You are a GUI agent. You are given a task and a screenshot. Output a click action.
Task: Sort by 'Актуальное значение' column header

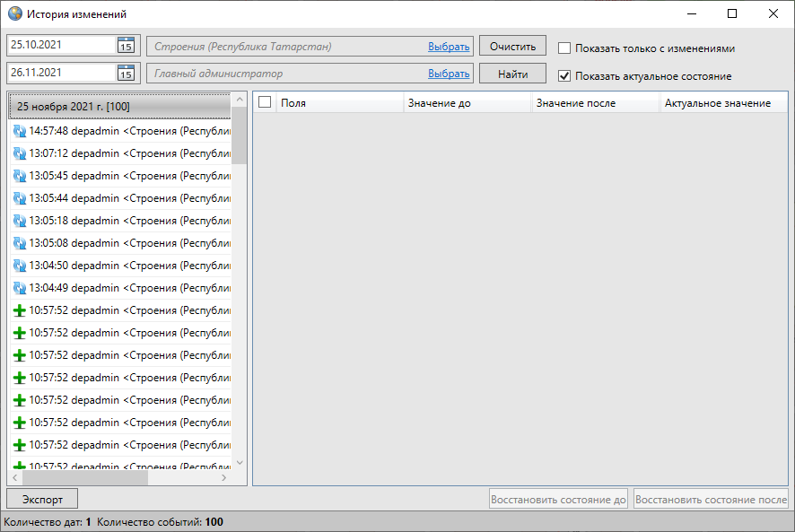[718, 103]
